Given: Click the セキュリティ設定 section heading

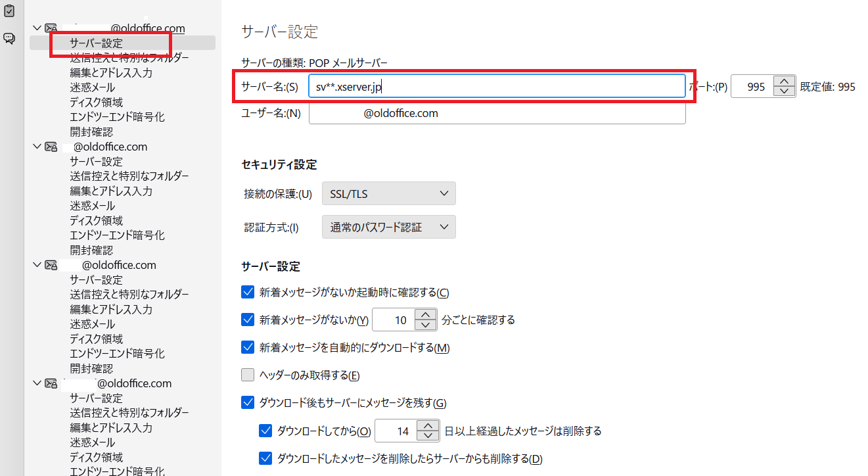Looking at the screenshot, I should (279, 164).
